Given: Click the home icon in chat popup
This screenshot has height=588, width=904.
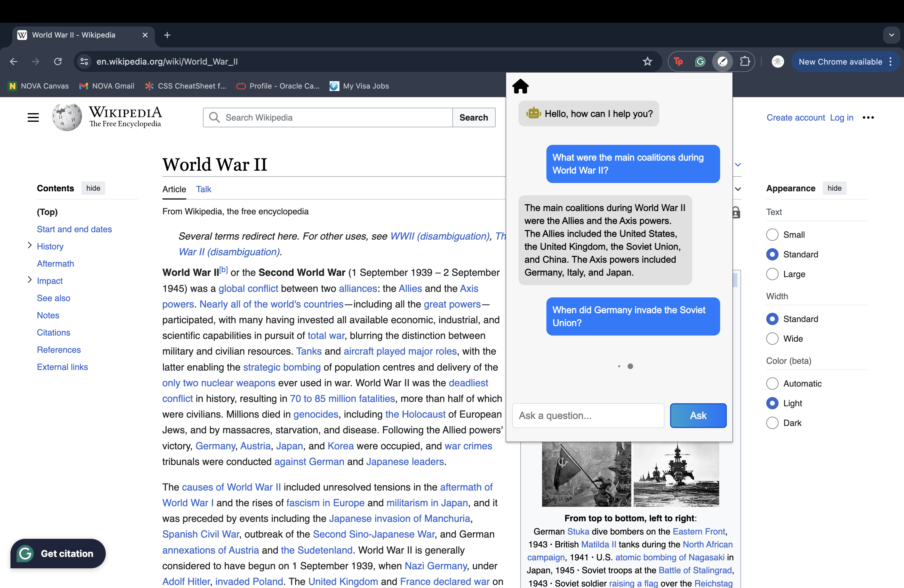Looking at the screenshot, I should 520,86.
